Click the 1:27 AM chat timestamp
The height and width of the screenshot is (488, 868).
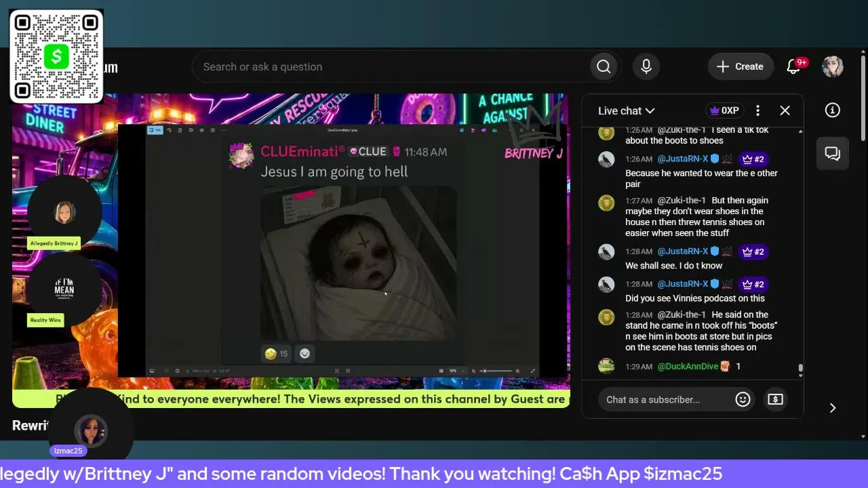tap(639, 201)
